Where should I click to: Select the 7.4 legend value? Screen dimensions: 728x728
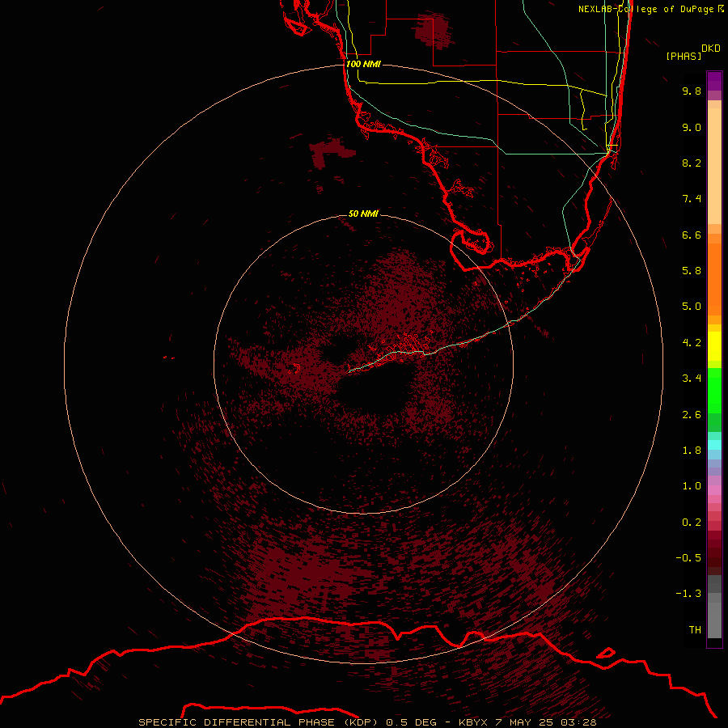pos(692,199)
